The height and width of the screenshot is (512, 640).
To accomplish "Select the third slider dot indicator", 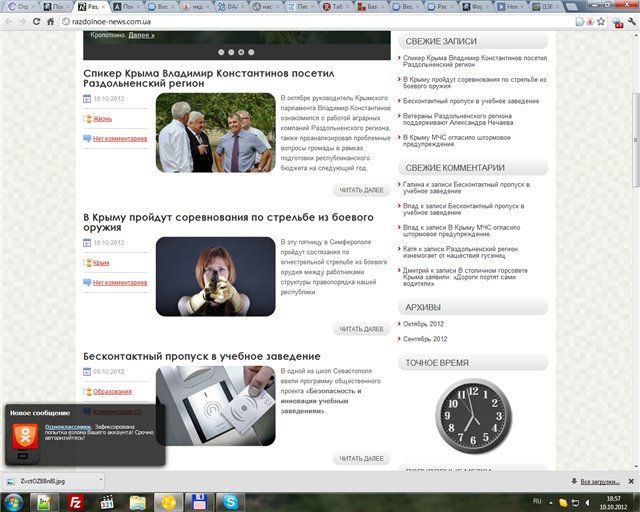I will (x=241, y=52).
